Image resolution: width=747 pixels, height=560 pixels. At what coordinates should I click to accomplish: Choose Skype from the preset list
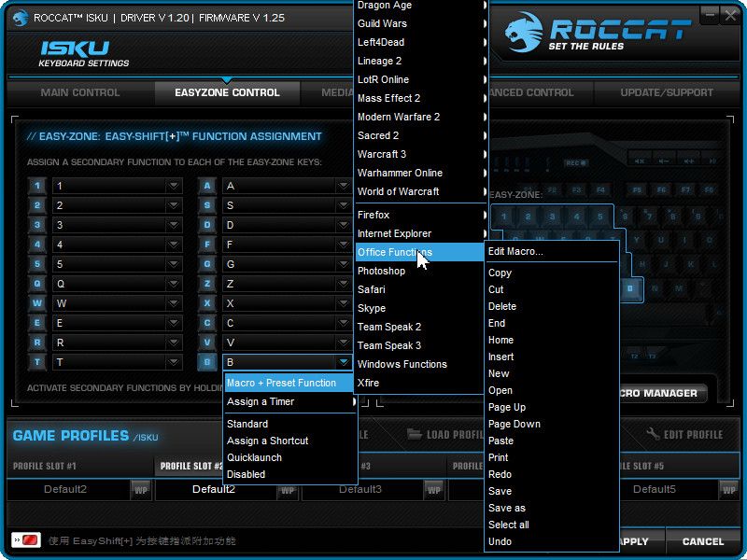pos(419,308)
